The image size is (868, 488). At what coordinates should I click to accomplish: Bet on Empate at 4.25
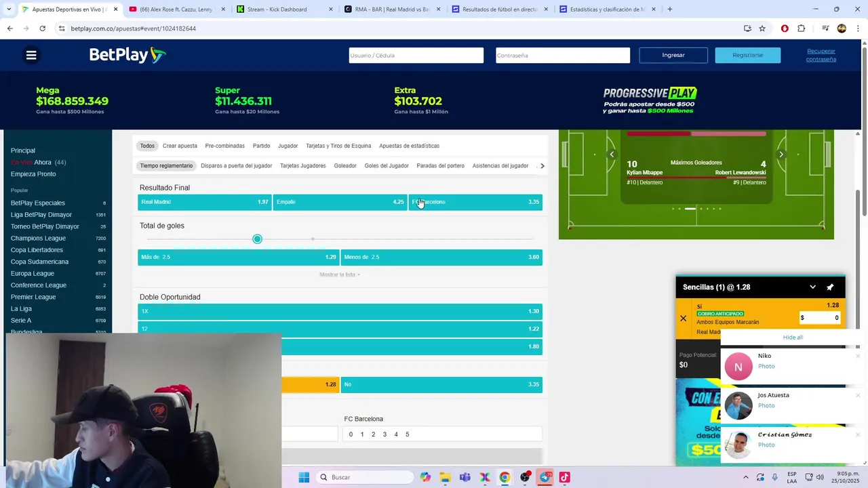tap(340, 202)
